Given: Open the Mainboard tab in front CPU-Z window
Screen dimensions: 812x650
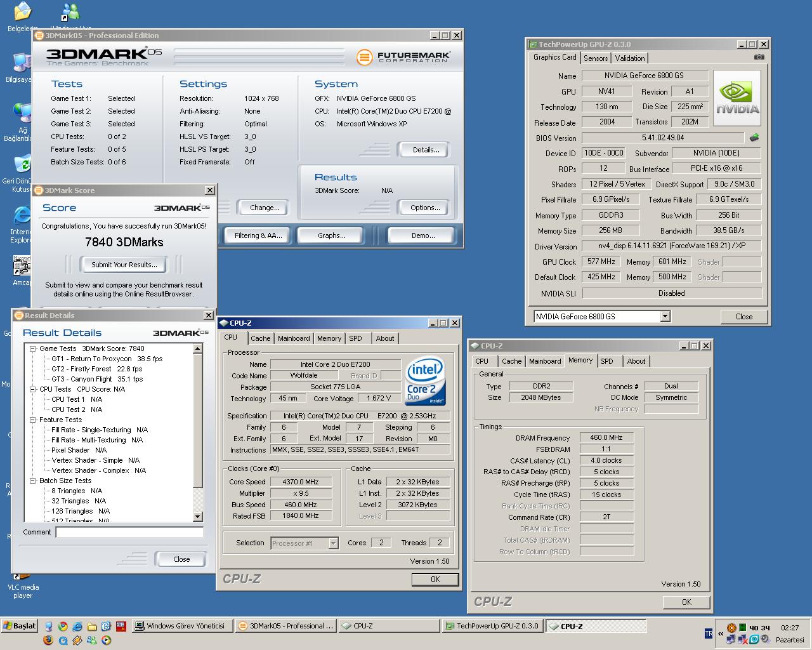Looking at the screenshot, I should 294,338.
